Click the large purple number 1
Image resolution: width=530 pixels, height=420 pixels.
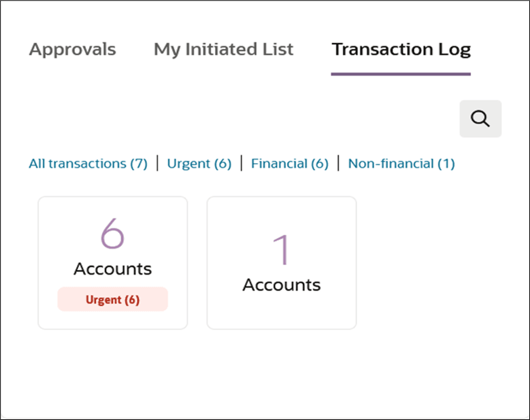[x=281, y=249]
